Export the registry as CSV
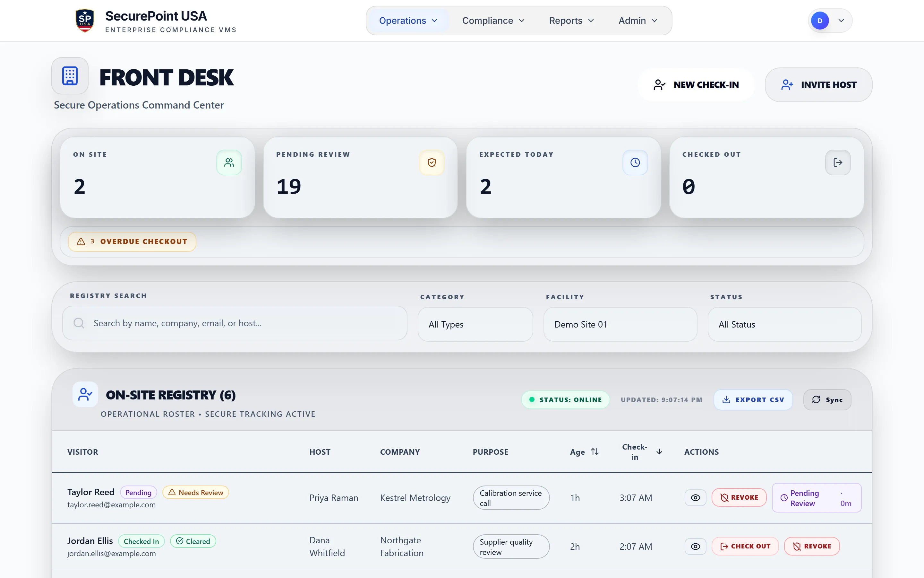The width and height of the screenshot is (924, 578). coord(753,400)
